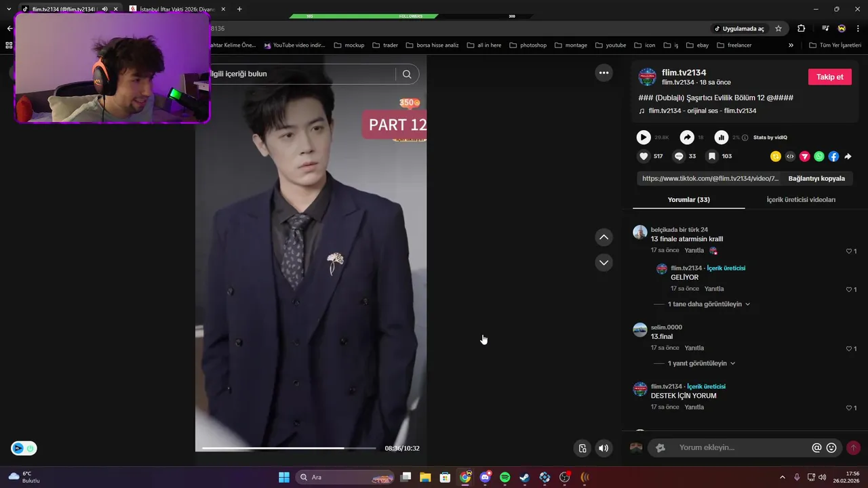The image size is (868, 488).
Task: Click 'Uygulamada aç' in address bar
Action: [x=738, y=28]
